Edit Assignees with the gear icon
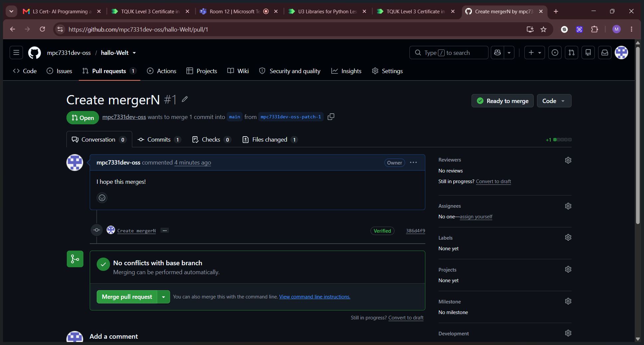This screenshot has height=345, width=644. click(x=568, y=206)
